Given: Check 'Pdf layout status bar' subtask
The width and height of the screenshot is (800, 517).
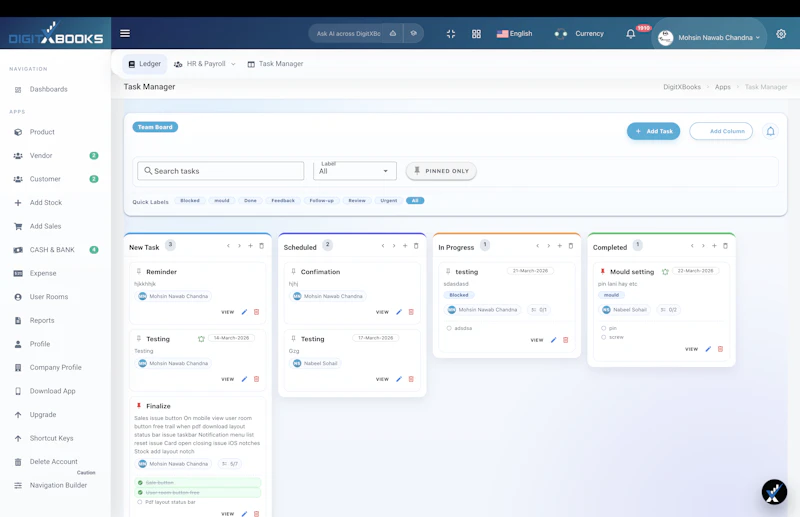Looking at the screenshot, I should click(139, 502).
